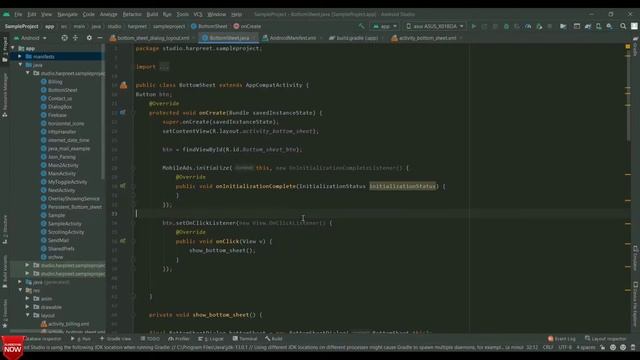Click the SampleProject breadcrumb
Image resolution: width=640 pixels, height=360 pixels.
tap(22, 26)
